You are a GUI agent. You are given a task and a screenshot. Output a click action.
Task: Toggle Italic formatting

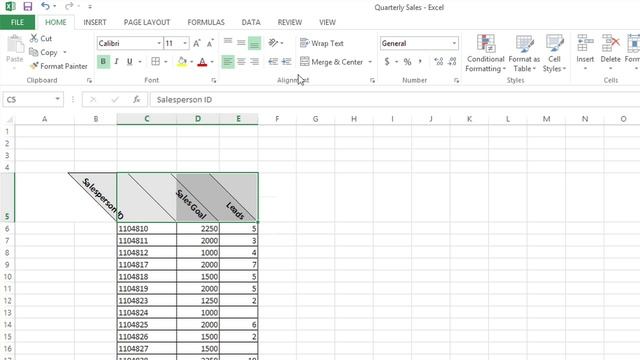[116, 62]
